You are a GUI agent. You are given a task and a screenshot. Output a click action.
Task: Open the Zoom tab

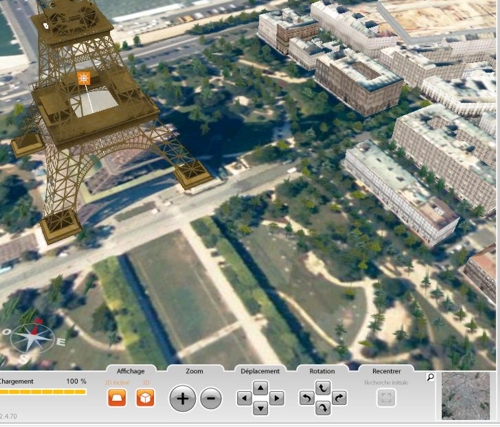click(x=195, y=371)
